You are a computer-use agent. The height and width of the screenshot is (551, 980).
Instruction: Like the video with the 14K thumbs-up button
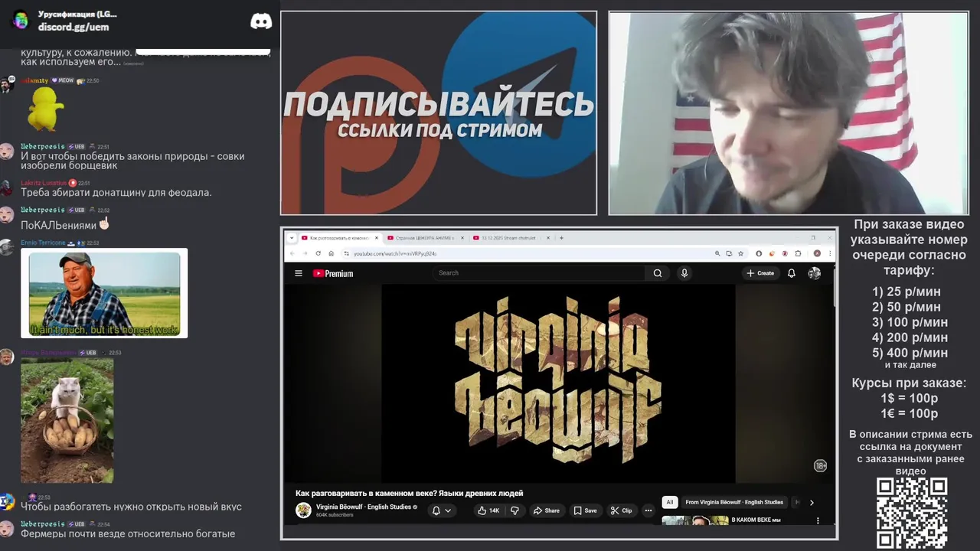(488, 510)
